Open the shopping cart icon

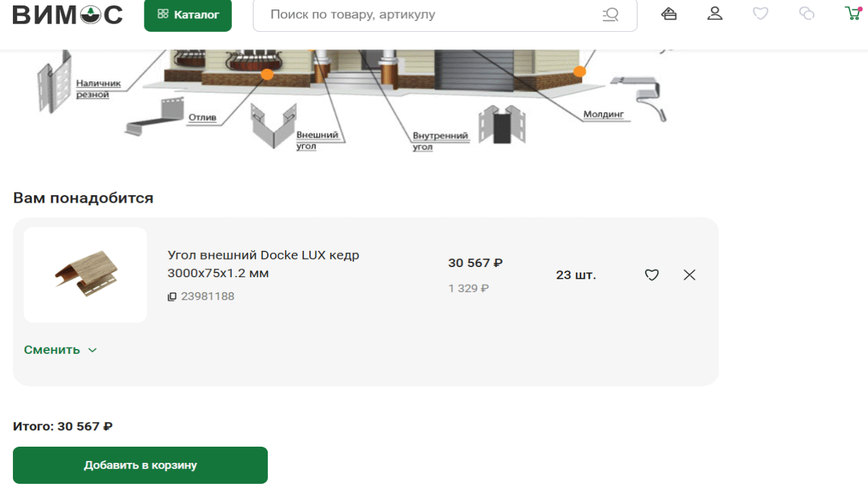tap(852, 14)
